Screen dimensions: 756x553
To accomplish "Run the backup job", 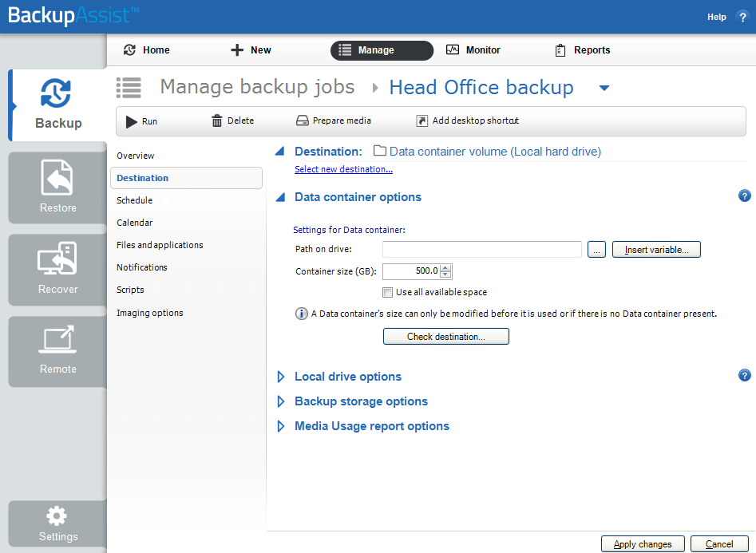I will pyautogui.click(x=141, y=121).
